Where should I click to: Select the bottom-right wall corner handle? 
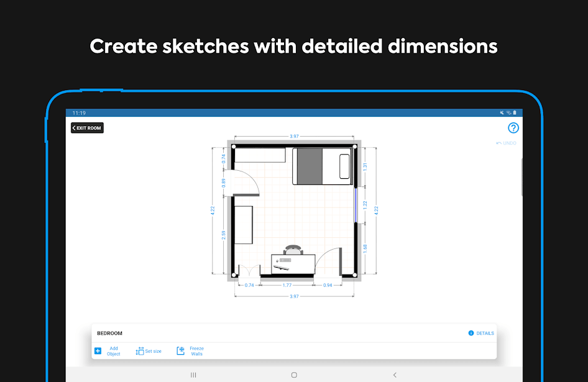coord(355,275)
